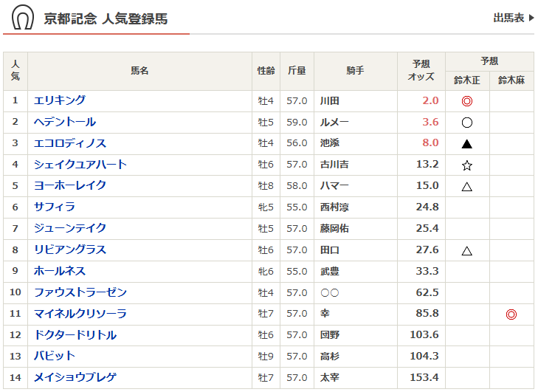Open ホールネス horse details
The height and width of the screenshot is (392, 538).
[60, 272]
